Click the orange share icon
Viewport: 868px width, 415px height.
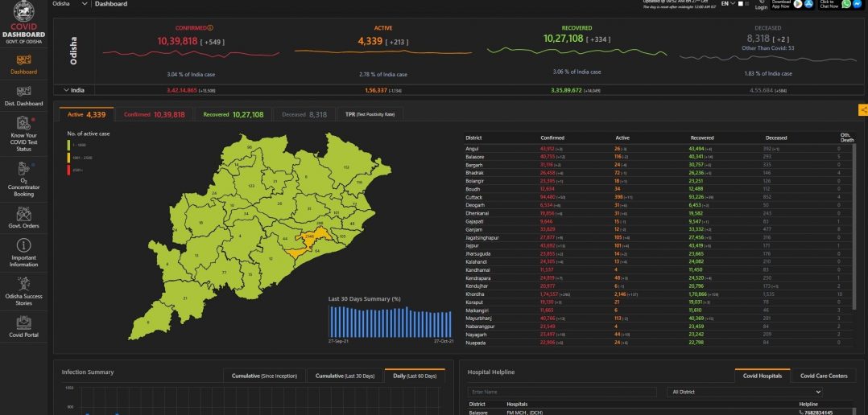coord(863,110)
